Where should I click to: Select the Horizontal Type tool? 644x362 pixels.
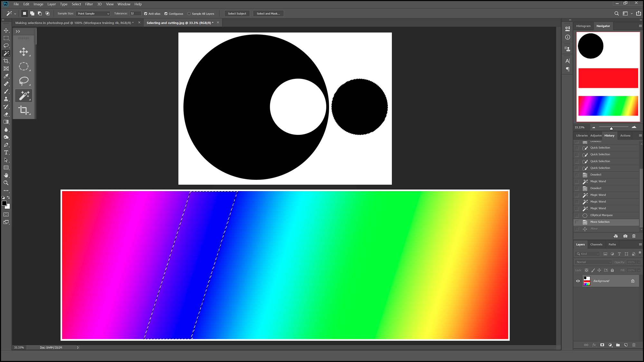coord(6,153)
